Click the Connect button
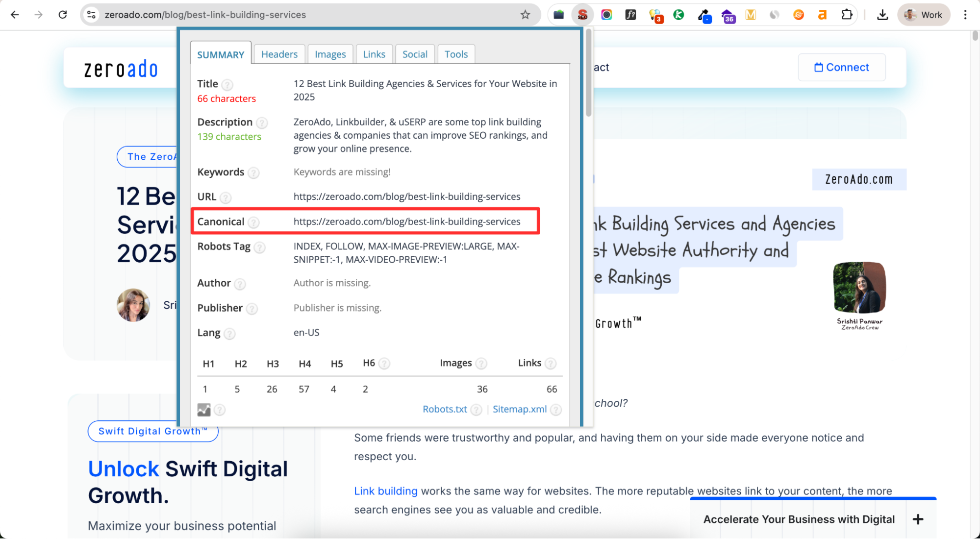This screenshot has height=539, width=980. pyautogui.click(x=842, y=67)
